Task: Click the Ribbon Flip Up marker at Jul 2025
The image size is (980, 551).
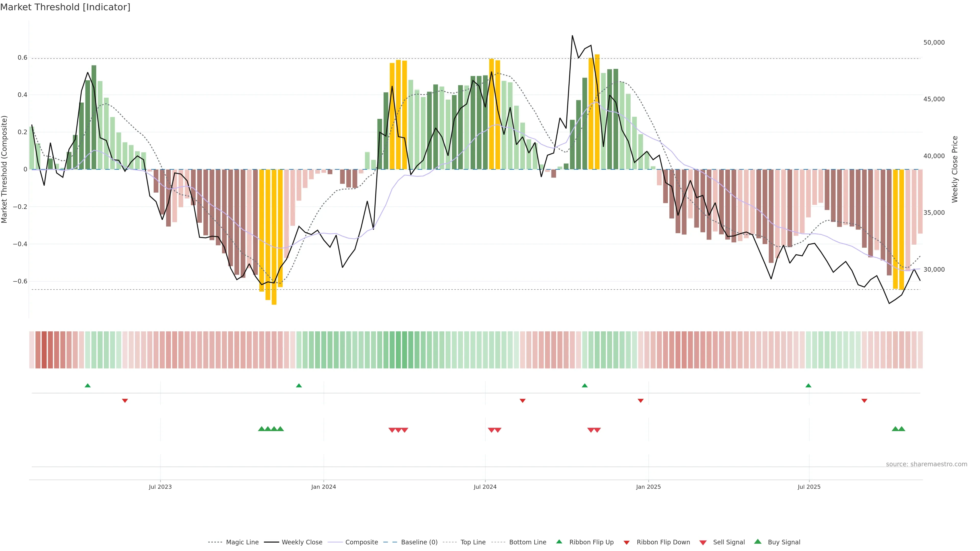Action: click(x=808, y=386)
